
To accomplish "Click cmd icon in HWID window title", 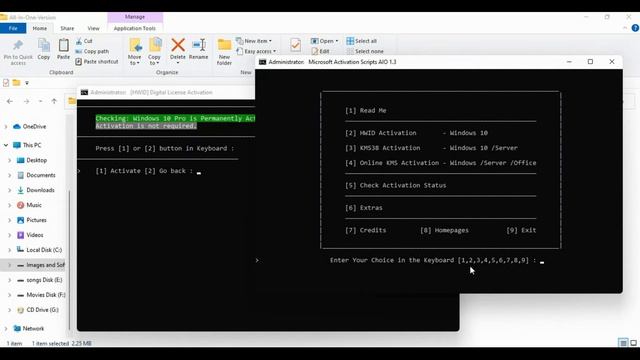I will pyautogui.click(x=84, y=93).
